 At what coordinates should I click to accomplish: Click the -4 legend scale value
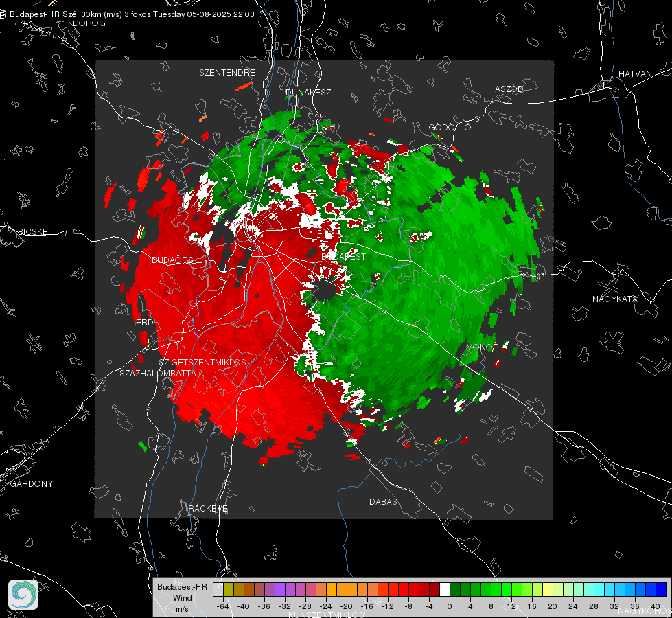click(429, 606)
